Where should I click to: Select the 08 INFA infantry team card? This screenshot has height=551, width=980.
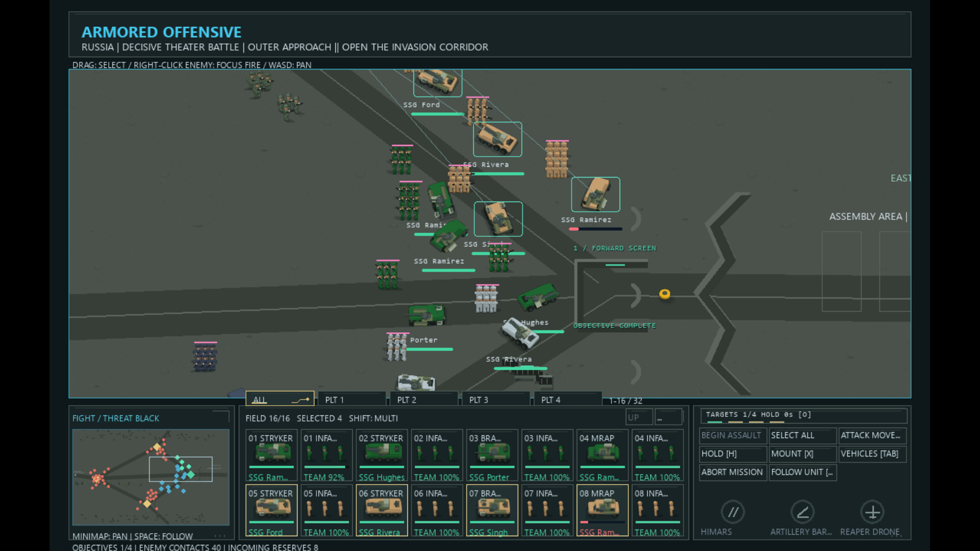(x=657, y=511)
